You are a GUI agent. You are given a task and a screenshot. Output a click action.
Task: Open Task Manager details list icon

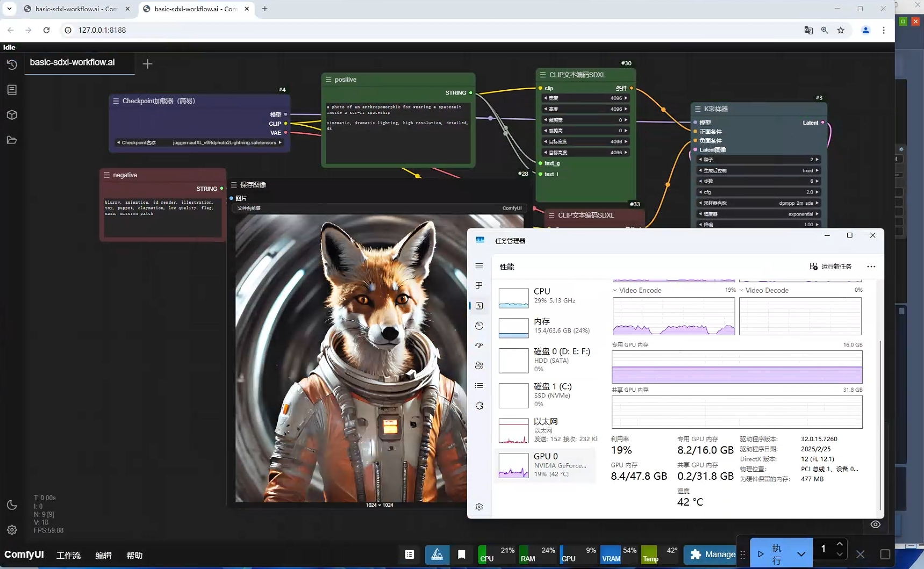pos(479,386)
